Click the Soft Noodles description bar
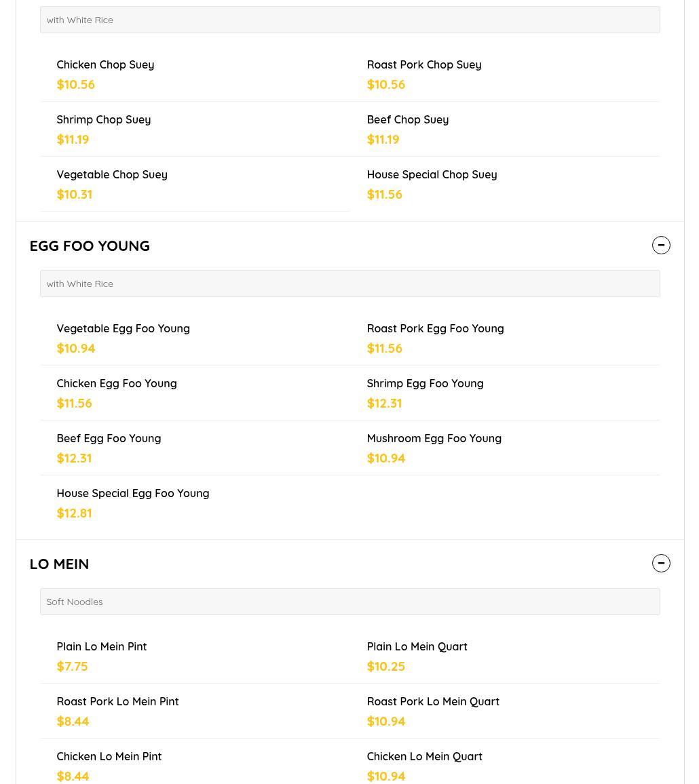699x784 pixels. (349, 602)
